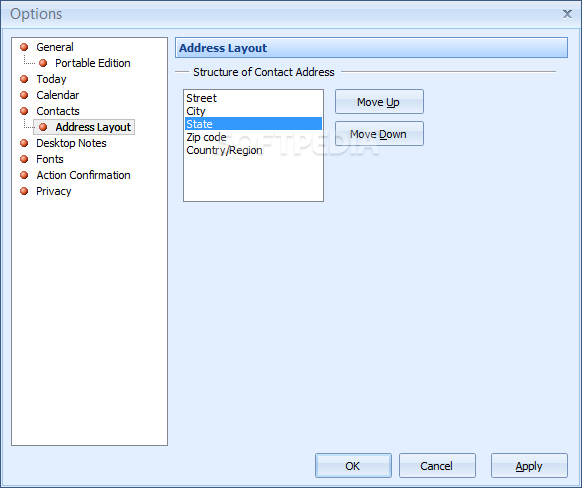Click the bullet icon beside Desktop Notes

tap(24, 143)
